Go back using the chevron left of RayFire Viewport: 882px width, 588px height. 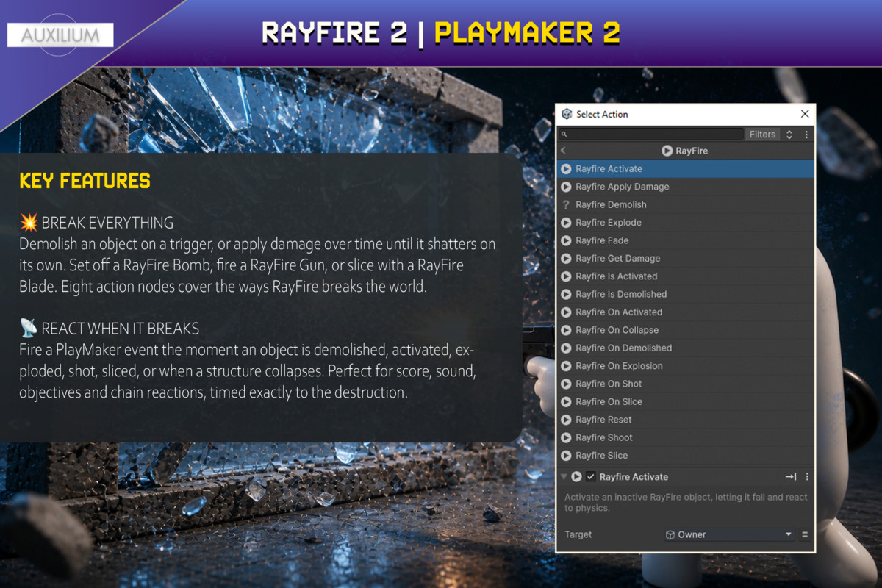click(563, 151)
